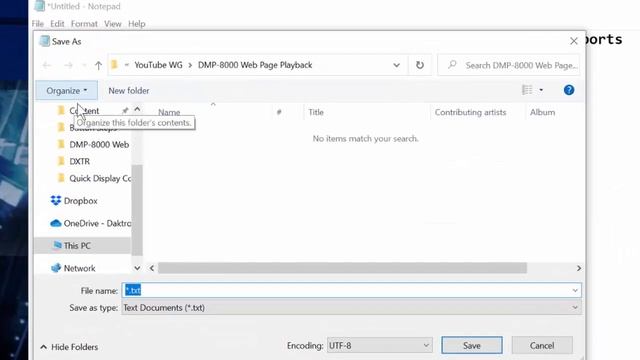The image size is (640, 360).
Task: Open the address bar history dropdown
Action: [x=396, y=65]
